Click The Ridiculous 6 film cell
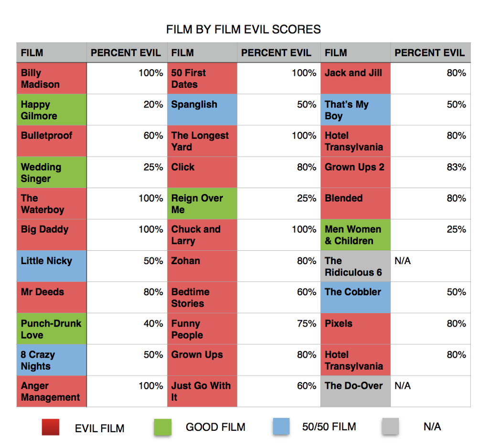This screenshot has height=448, width=489. 355,266
